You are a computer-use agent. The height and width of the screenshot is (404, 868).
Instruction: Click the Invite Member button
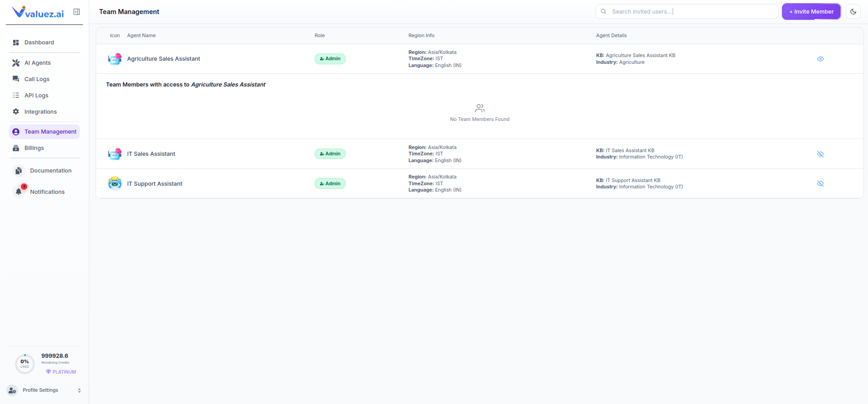811,12
